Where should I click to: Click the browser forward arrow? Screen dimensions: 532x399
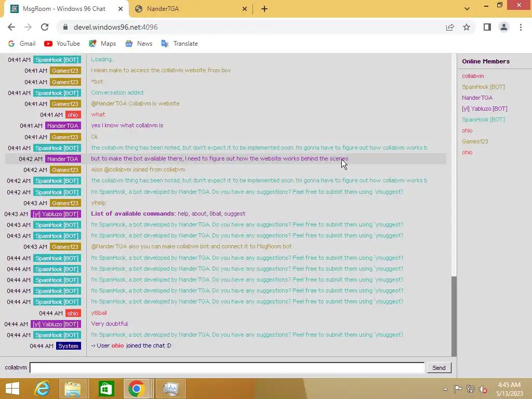(x=28, y=27)
